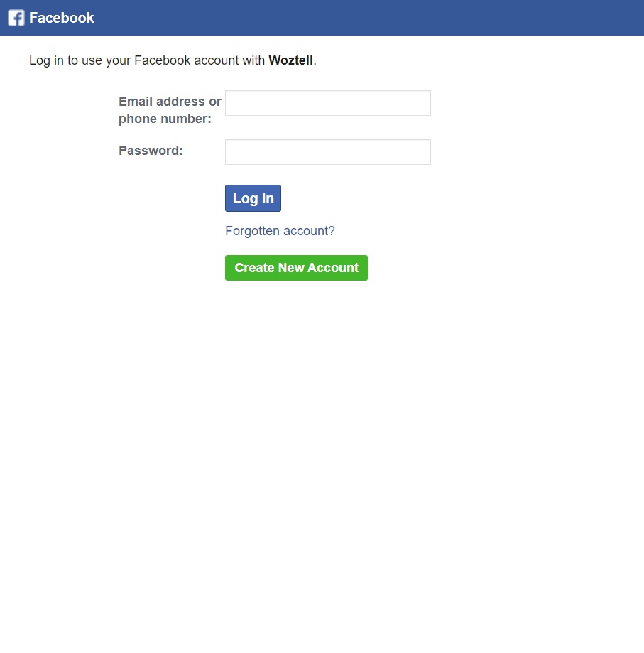Click the Facebook "f" logo icon

[x=16, y=18]
